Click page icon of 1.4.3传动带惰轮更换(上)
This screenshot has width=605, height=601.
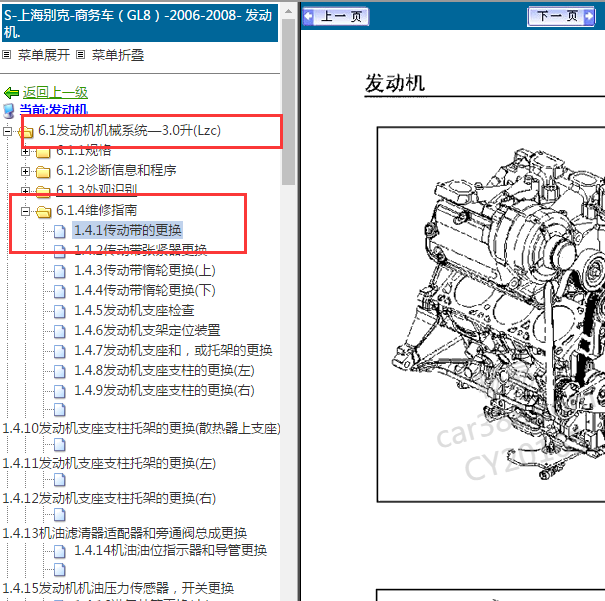(x=59, y=271)
